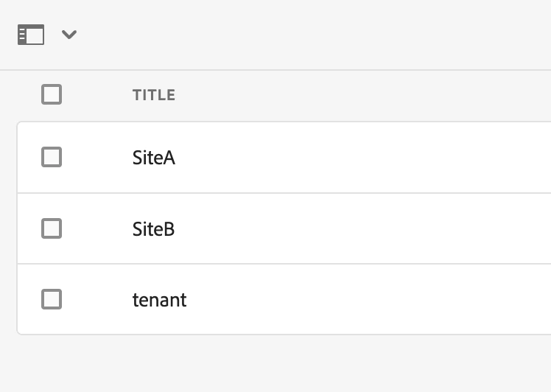Open the SiteB title link
Screen dimensions: 551x392
pyautogui.click(x=153, y=229)
